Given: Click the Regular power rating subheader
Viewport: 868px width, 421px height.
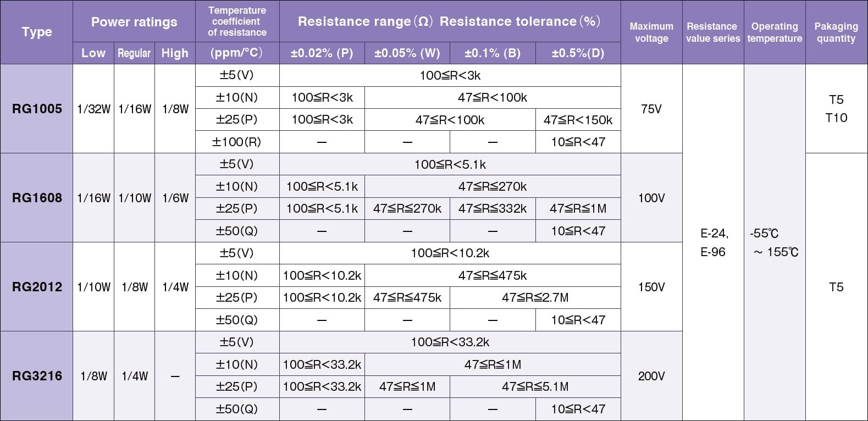Looking at the screenshot, I should [x=134, y=53].
